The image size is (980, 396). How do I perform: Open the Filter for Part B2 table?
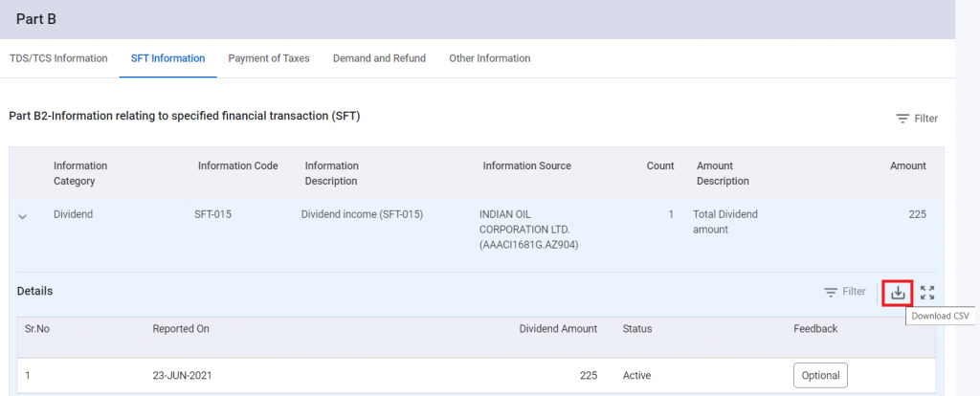pyautogui.click(x=916, y=119)
